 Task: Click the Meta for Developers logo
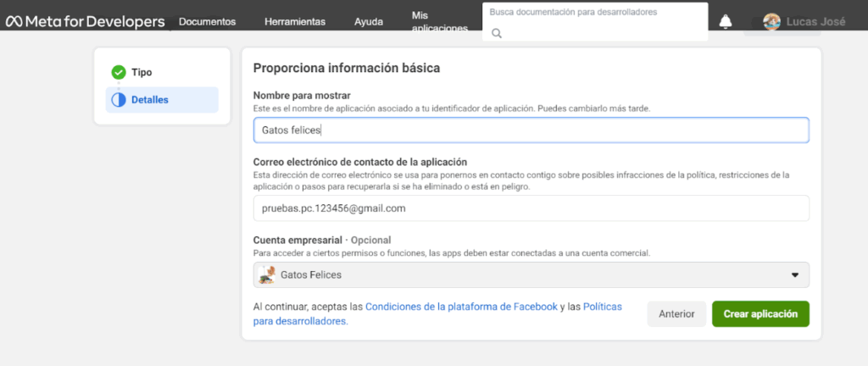[85, 21]
